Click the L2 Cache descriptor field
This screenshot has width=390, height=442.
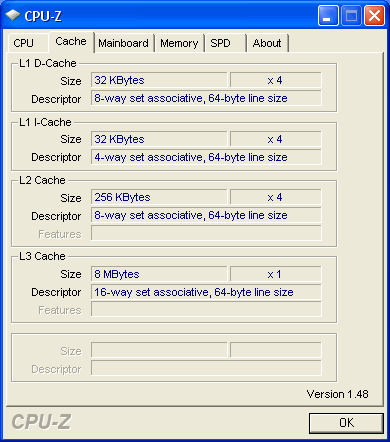coord(206,215)
